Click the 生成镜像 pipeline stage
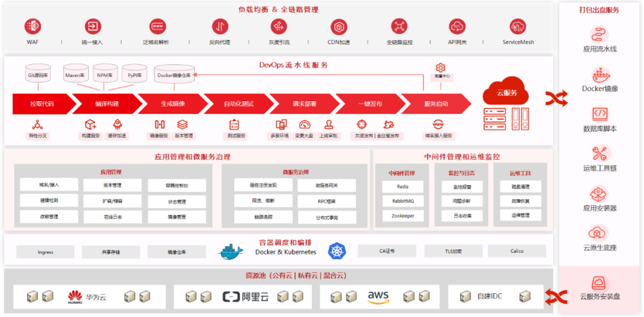 point(172,104)
